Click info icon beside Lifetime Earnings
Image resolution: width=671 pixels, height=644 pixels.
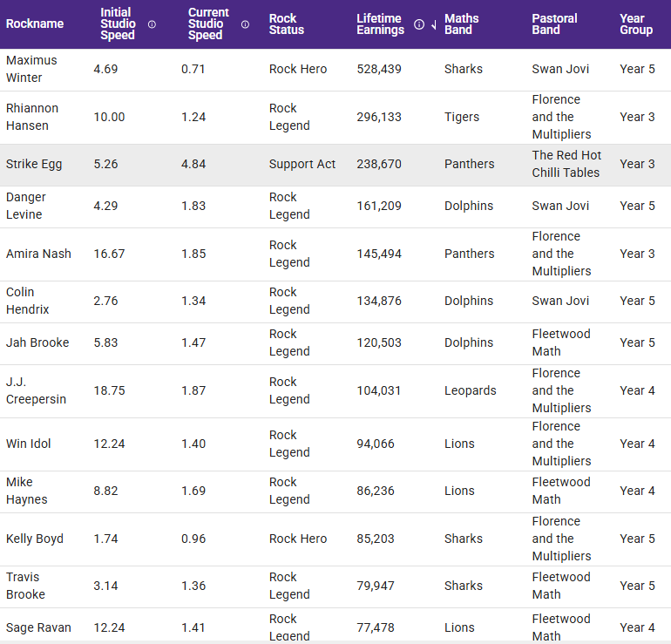point(419,24)
